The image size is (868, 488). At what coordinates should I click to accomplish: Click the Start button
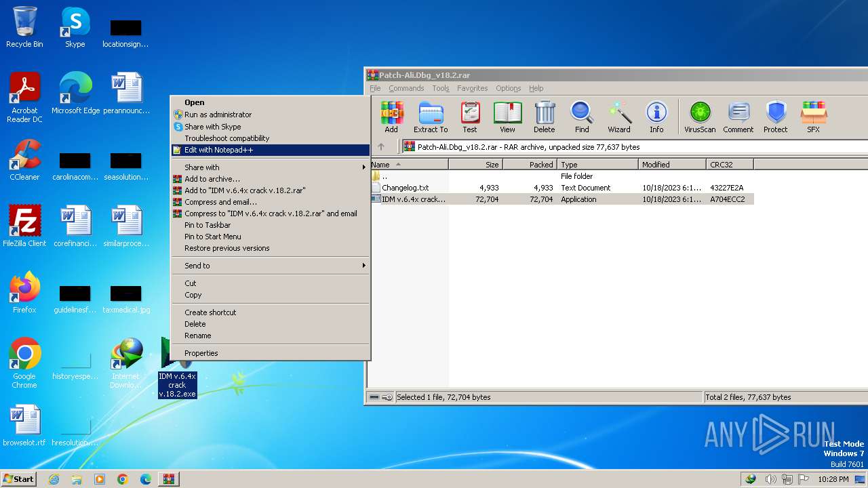point(18,479)
